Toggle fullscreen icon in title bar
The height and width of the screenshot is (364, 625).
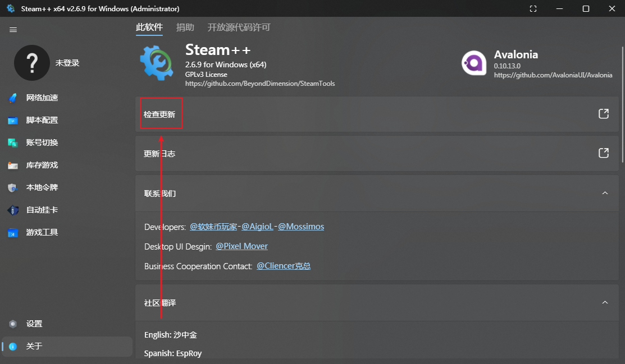(x=533, y=9)
